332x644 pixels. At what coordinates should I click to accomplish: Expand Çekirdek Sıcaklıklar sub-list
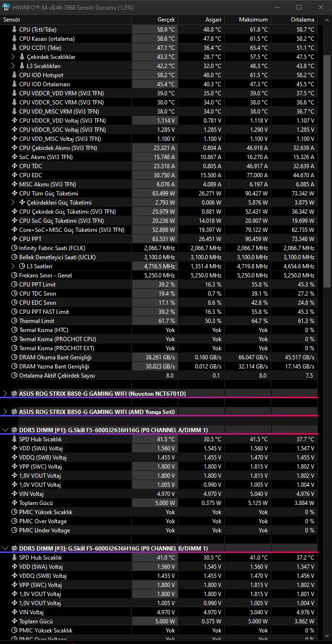(13, 57)
